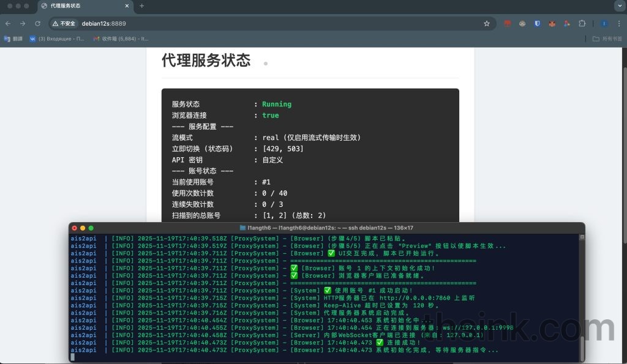Open the 所有书签 bookmarks folder
The height and width of the screenshot is (364, 627).
coord(607,39)
